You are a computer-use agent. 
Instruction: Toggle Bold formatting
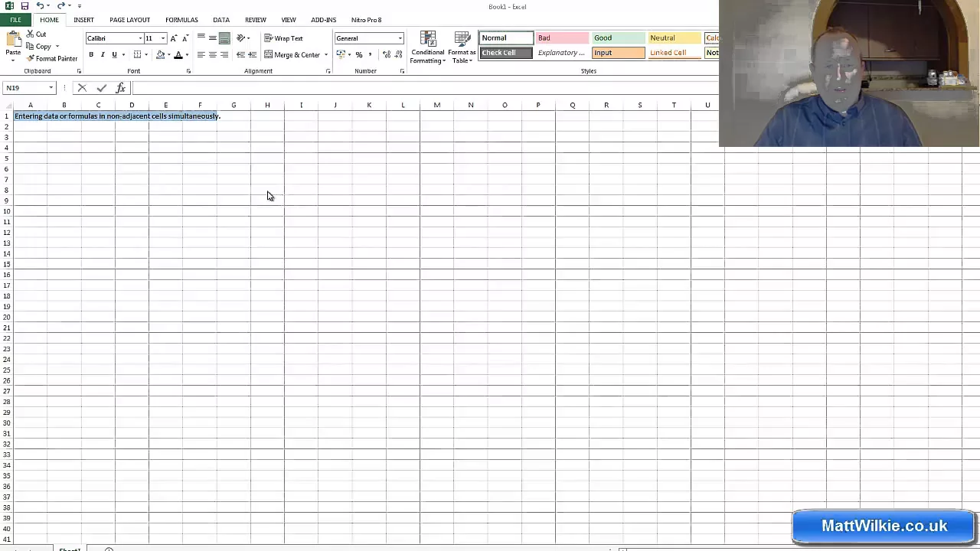[91, 55]
